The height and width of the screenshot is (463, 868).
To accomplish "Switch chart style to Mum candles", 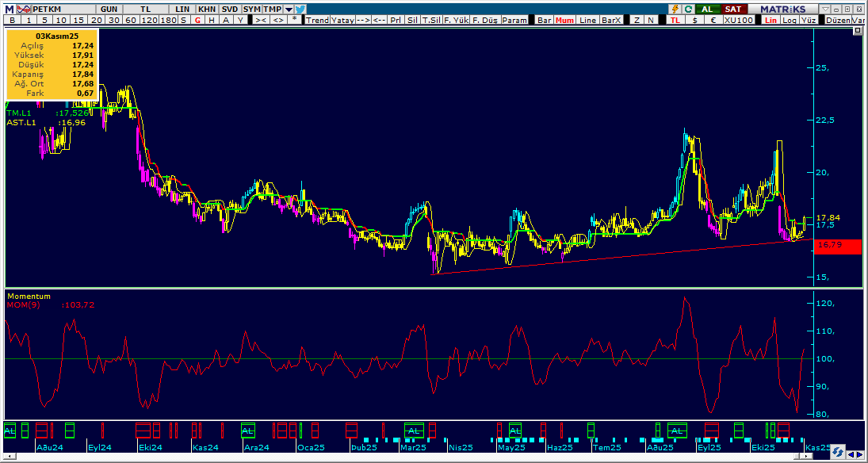I will click(564, 19).
